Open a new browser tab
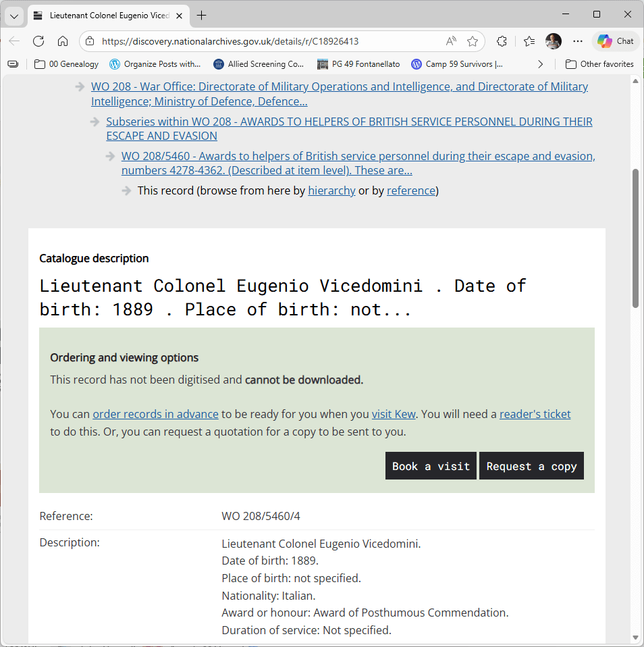 click(x=201, y=16)
